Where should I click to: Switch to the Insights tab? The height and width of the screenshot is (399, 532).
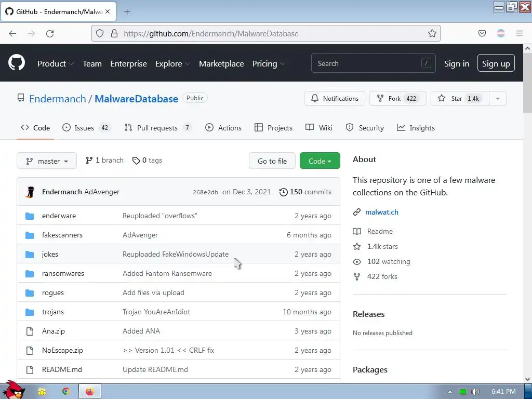(416, 128)
